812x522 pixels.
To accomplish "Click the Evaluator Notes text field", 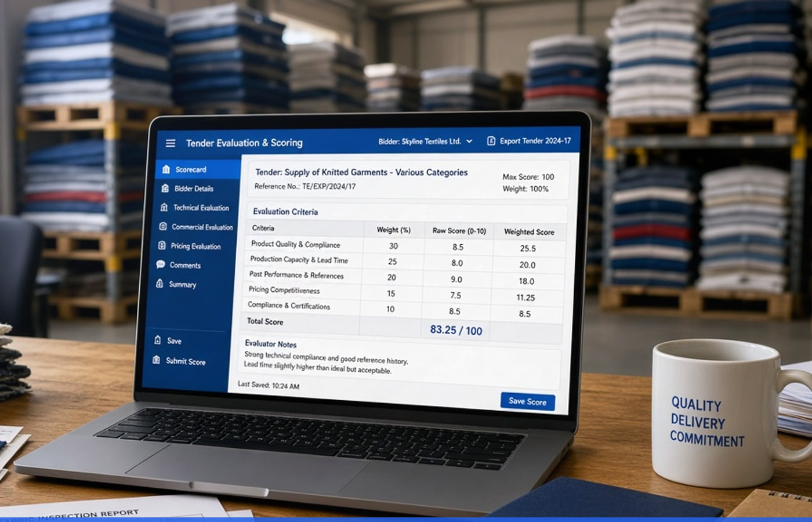I will pos(400,362).
